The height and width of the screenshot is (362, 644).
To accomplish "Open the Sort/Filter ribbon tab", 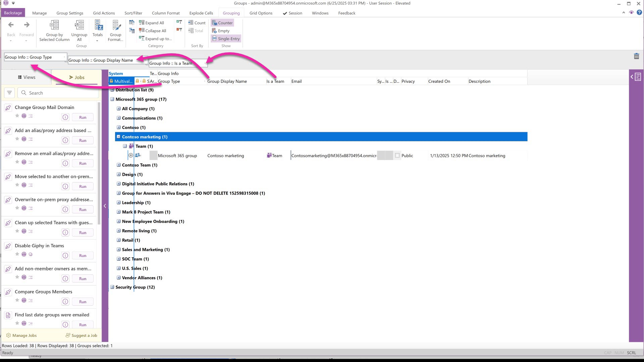I will (133, 13).
